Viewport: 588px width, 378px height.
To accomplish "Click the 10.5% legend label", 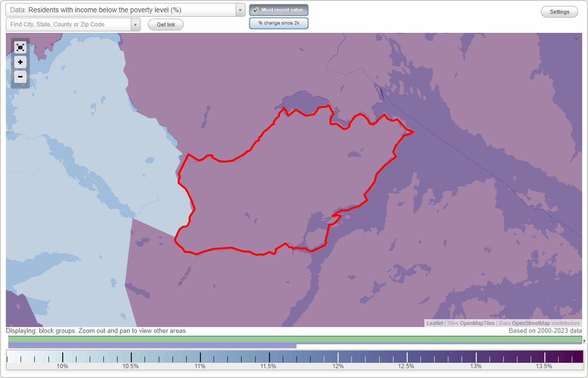I will pos(131,366).
